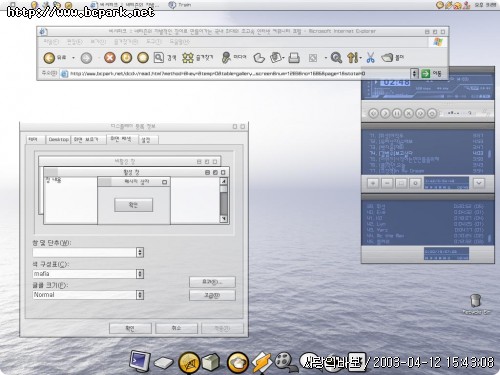
Task: Open the font size dropdown showing Normal
Action: click(x=140, y=295)
